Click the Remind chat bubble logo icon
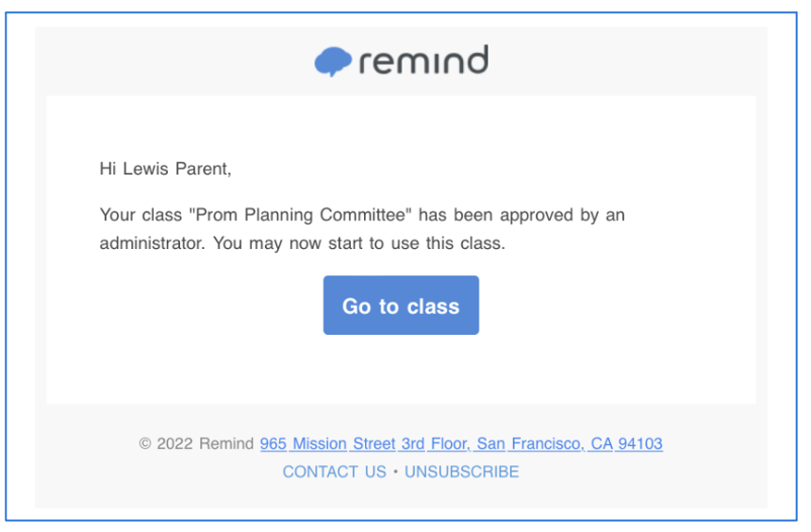Screen dimensions: 811x532 pyautogui.click(x=332, y=61)
